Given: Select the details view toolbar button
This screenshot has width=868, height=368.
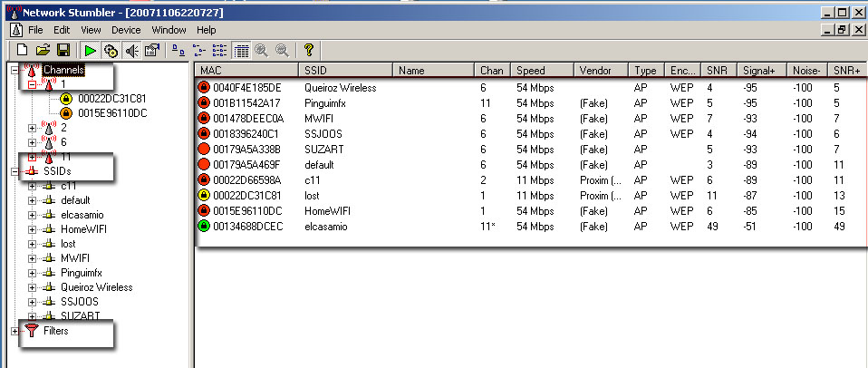Looking at the screenshot, I should point(241,51).
